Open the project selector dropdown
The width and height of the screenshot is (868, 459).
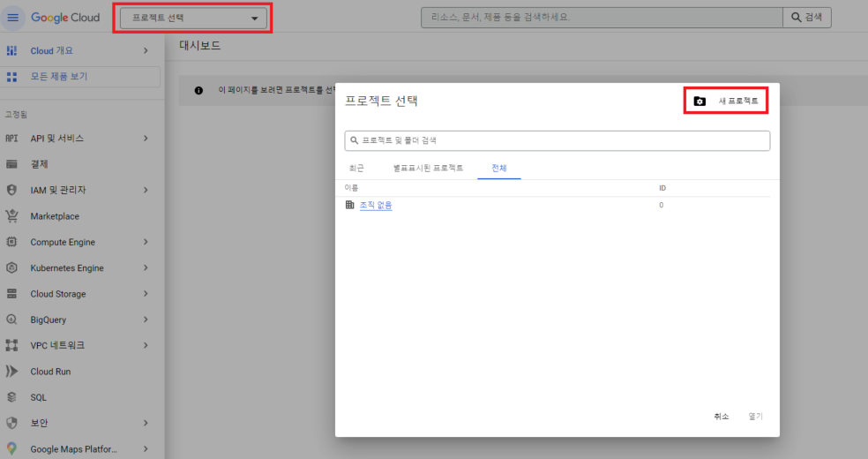pos(193,18)
